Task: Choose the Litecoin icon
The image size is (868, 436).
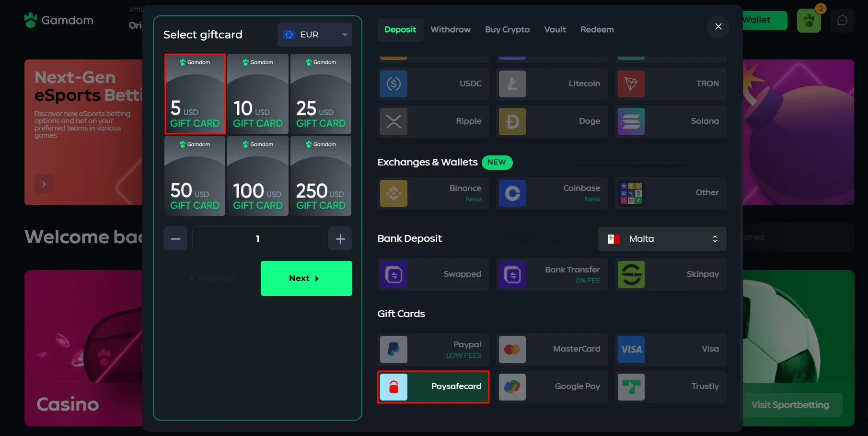Action: pos(512,84)
